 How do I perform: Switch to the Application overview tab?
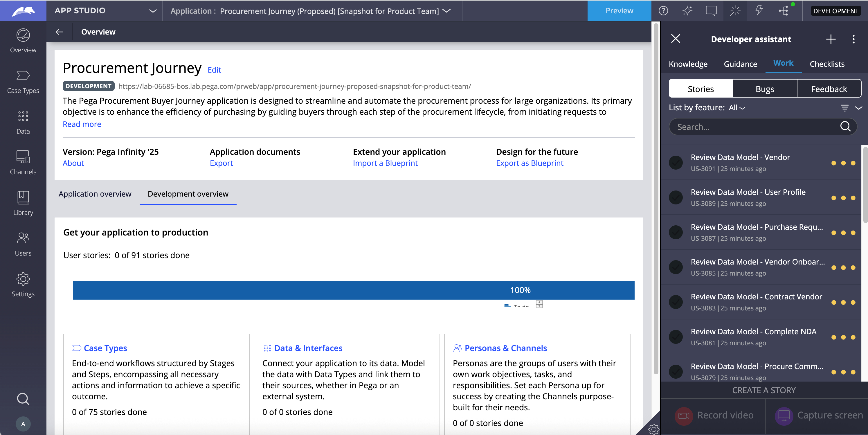click(x=95, y=194)
